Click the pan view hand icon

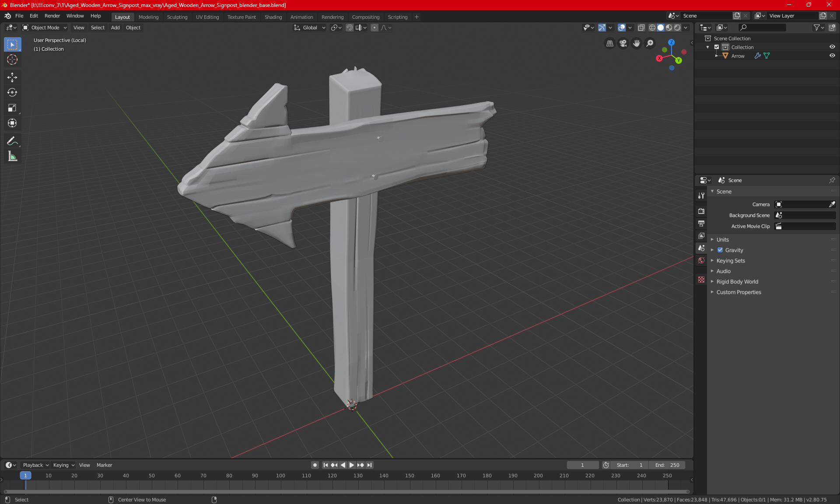(637, 43)
